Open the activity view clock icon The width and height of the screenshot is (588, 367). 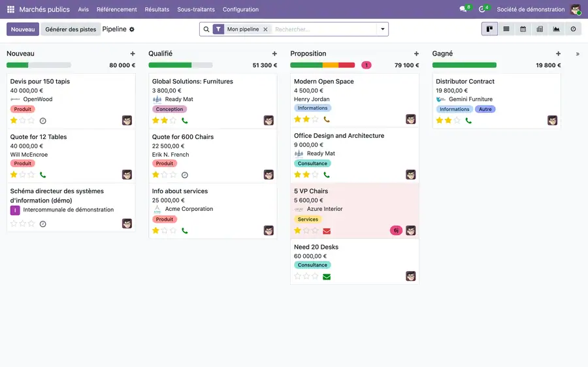tap(573, 29)
